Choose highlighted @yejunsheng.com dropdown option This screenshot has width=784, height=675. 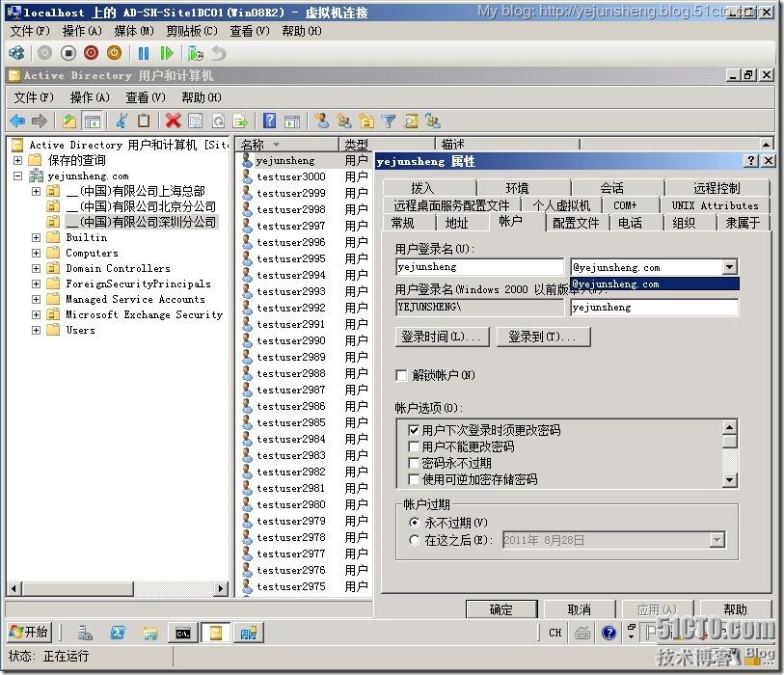point(655,284)
